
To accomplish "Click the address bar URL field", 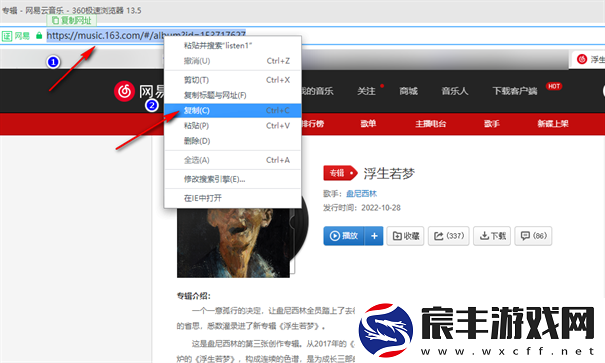I will (302, 35).
